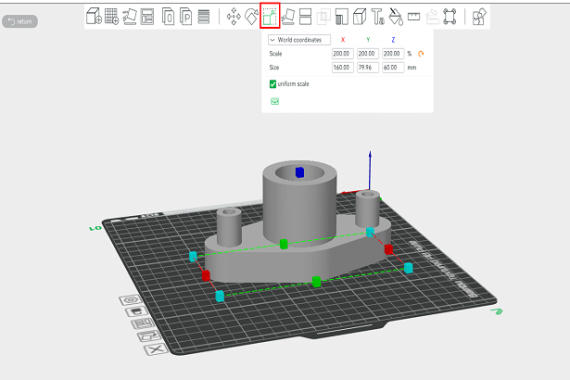570x380 pixels.
Task: Select the Text shape tool
Action: tap(378, 16)
